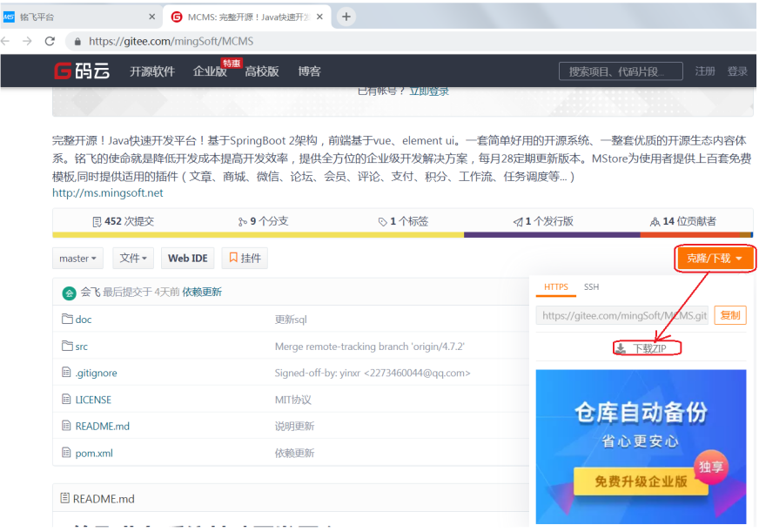
Task: Click the 说明更新 commit message
Action: point(294,427)
